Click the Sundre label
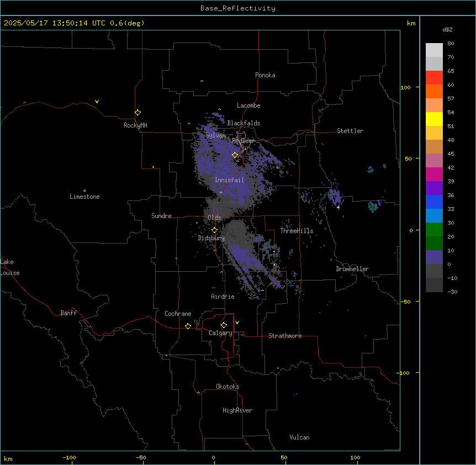Viewport: 476px width, 465px height. pos(161,216)
